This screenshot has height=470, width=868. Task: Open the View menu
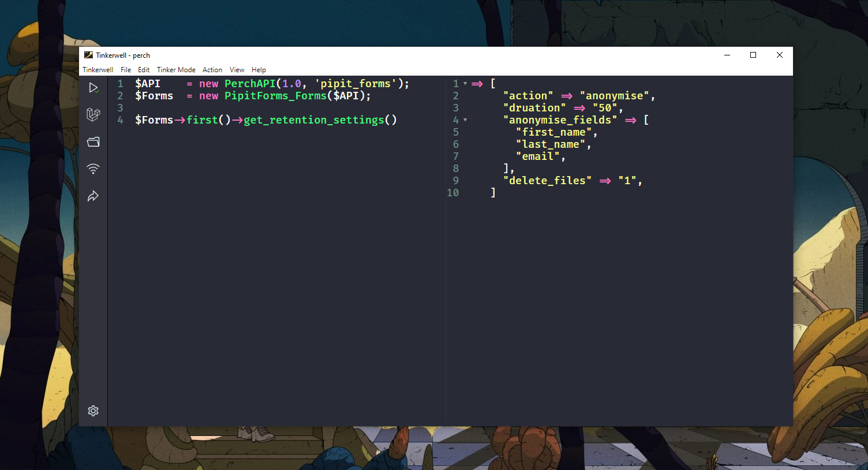(237, 70)
